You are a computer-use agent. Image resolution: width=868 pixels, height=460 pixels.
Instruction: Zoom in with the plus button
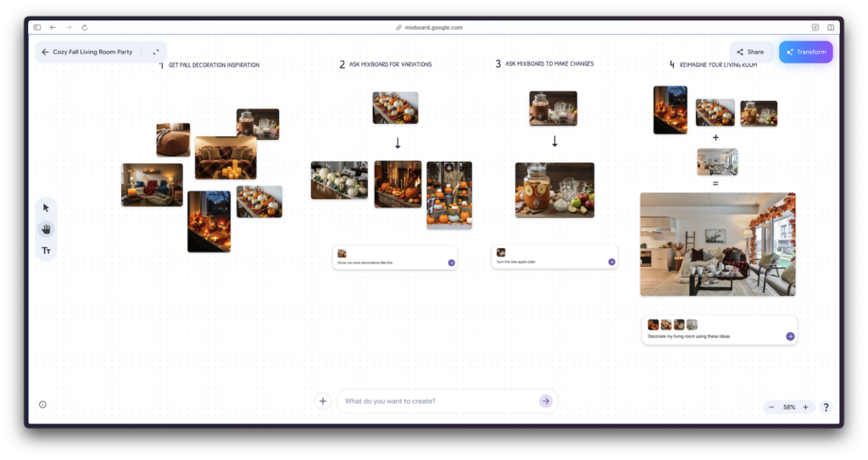pyautogui.click(x=805, y=407)
